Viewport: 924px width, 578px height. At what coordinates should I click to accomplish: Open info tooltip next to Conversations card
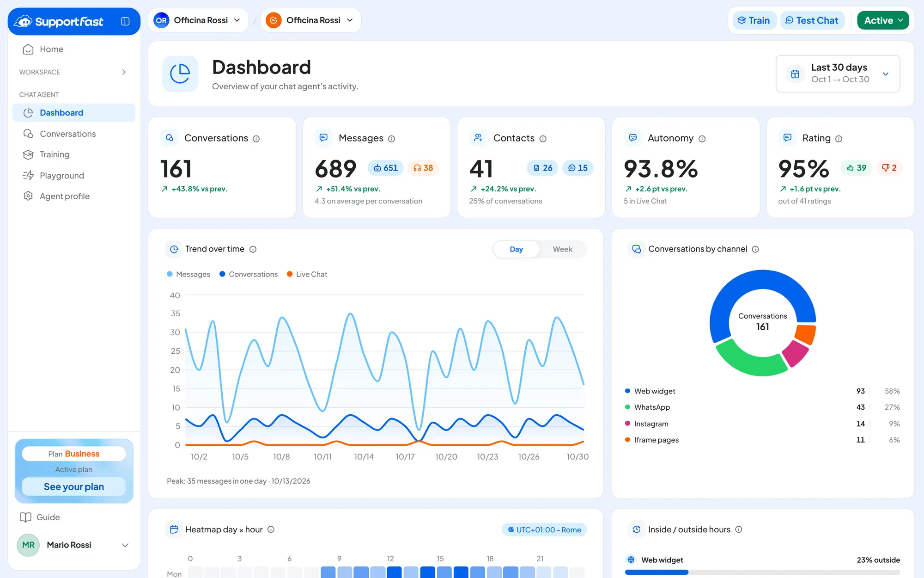(x=256, y=139)
